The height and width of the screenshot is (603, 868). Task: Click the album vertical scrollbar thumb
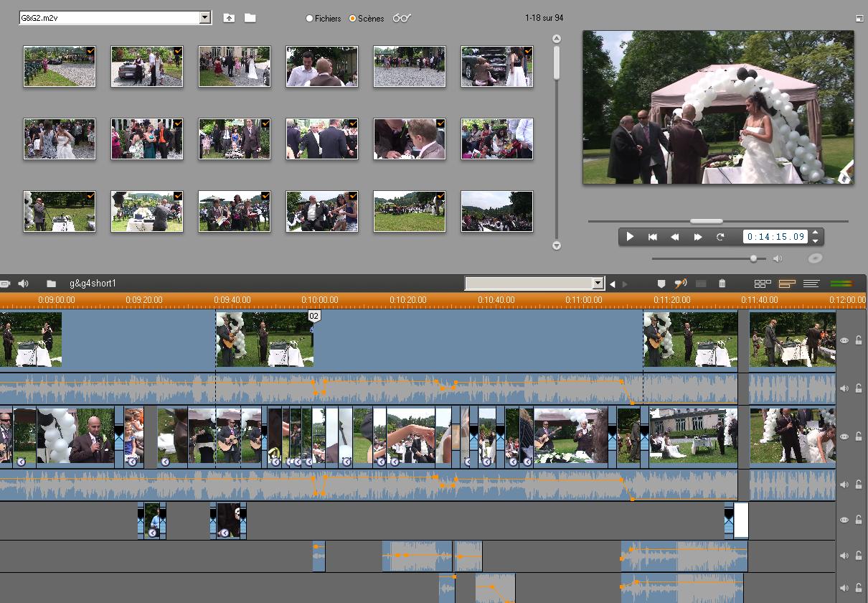point(557,62)
